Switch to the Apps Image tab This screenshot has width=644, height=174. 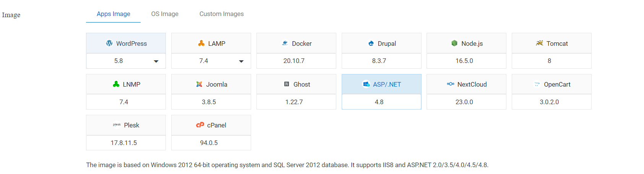point(114,14)
